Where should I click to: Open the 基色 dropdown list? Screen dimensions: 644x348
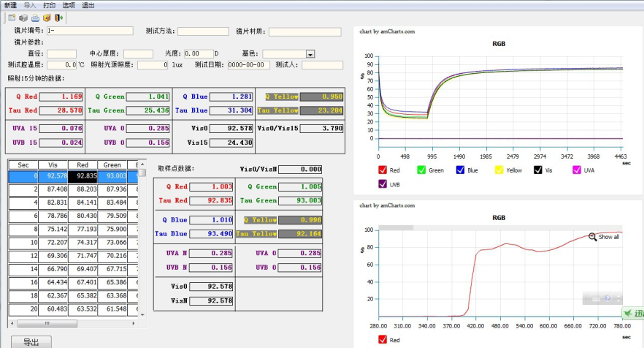(x=310, y=54)
